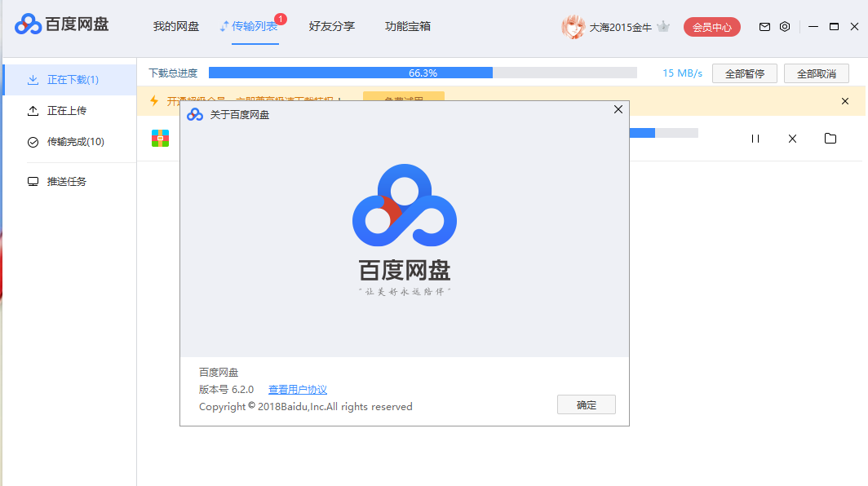The width and height of the screenshot is (868, 486).
Task: Click the Baidu Netdisk logo in header
Action: tap(61, 24)
